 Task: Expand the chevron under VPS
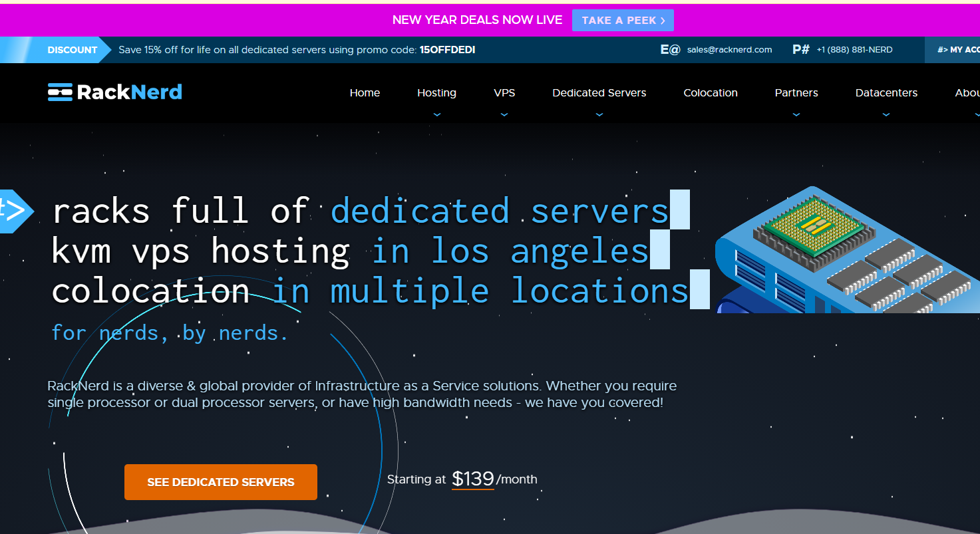point(504,114)
